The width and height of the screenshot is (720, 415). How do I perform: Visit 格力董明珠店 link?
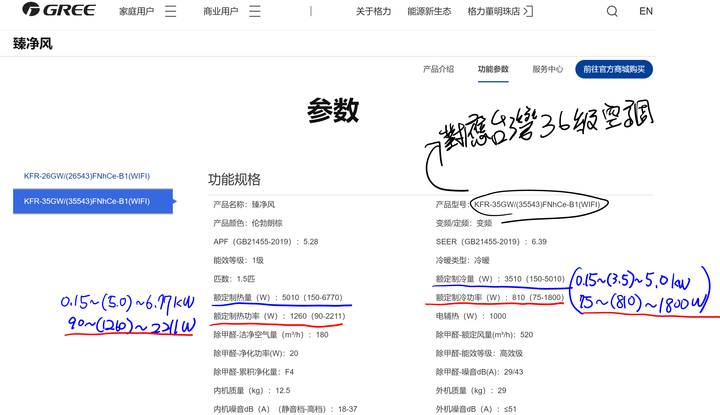[x=494, y=11]
